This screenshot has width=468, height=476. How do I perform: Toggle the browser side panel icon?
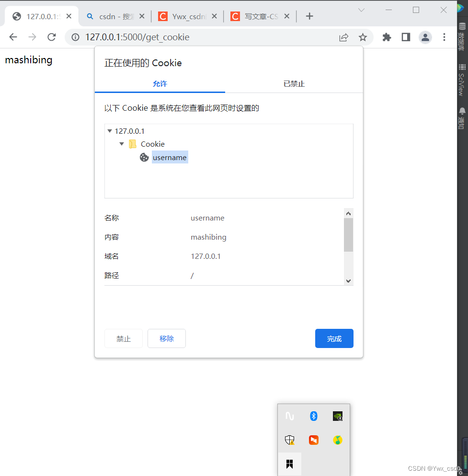coord(406,37)
